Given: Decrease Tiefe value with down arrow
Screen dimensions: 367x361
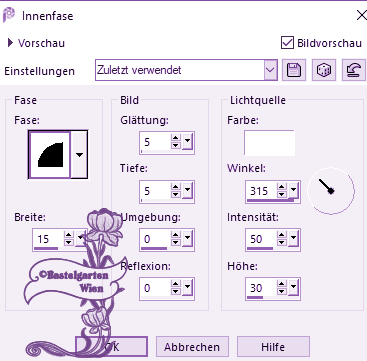Looking at the screenshot, I should [176, 195].
